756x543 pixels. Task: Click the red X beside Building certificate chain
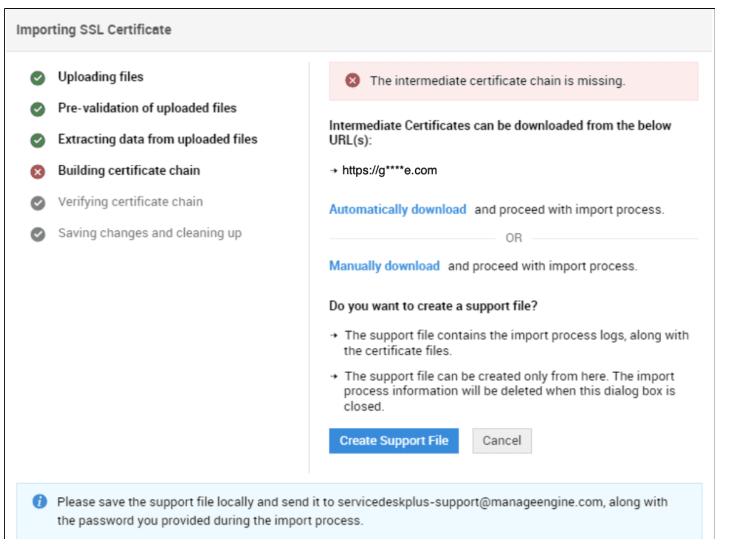38,171
